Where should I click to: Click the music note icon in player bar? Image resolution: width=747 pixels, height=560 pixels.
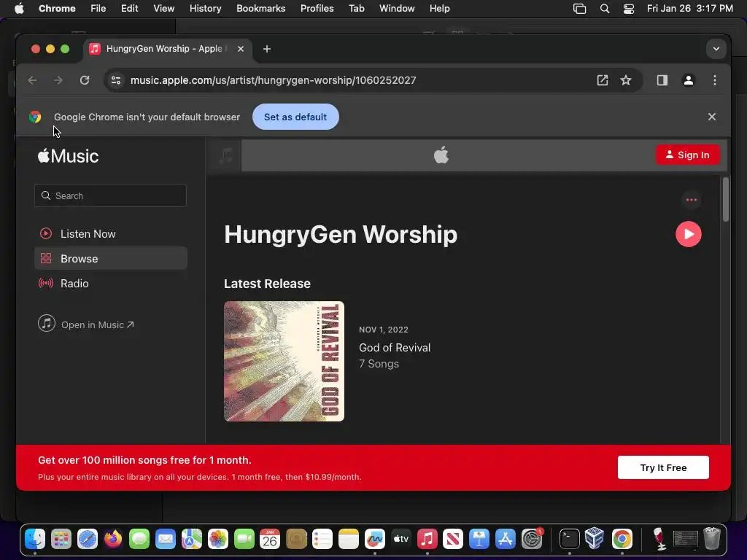point(226,155)
